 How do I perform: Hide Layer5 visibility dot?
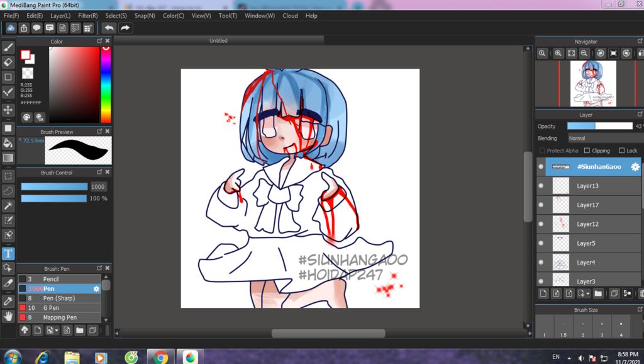click(x=541, y=243)
